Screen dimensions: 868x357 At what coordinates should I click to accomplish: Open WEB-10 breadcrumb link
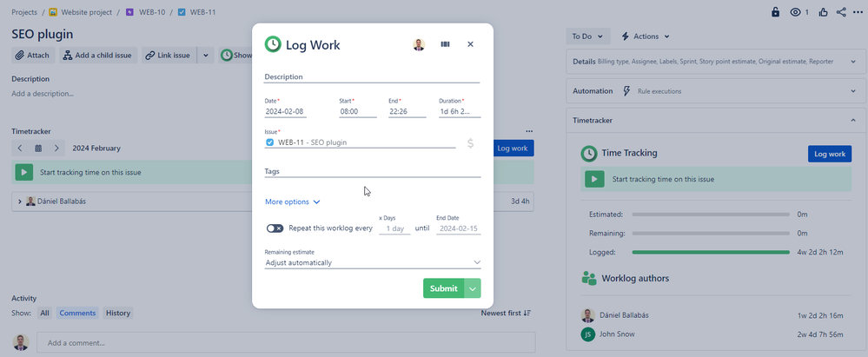pos(152,12)
